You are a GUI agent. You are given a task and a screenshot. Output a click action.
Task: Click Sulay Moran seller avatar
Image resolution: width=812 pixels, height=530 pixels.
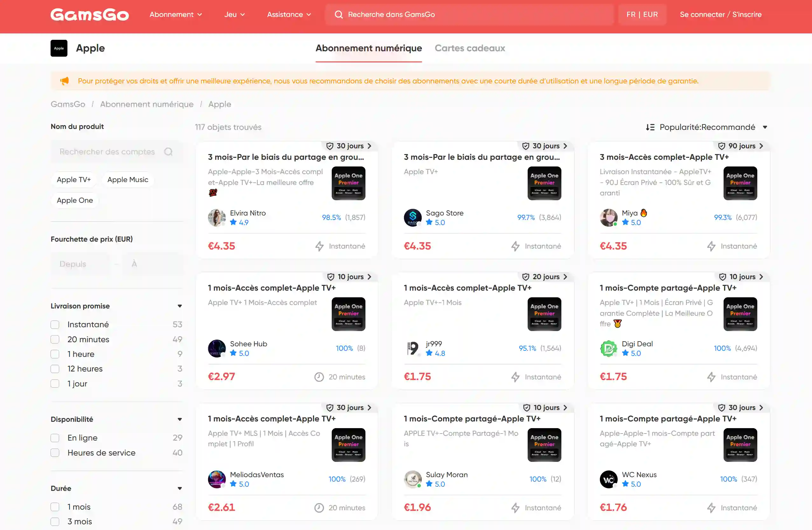point(413,479)
